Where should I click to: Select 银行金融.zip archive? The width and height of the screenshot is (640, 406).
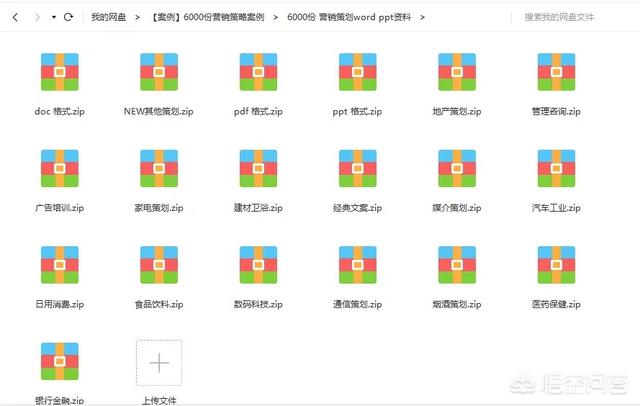pyautogui.click(x=60, y=363)
